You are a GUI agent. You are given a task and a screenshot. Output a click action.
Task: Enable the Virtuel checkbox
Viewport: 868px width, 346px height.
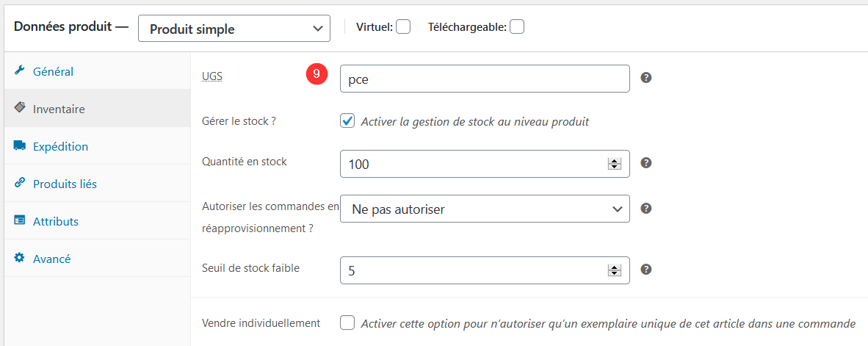(x=403, y=26)
